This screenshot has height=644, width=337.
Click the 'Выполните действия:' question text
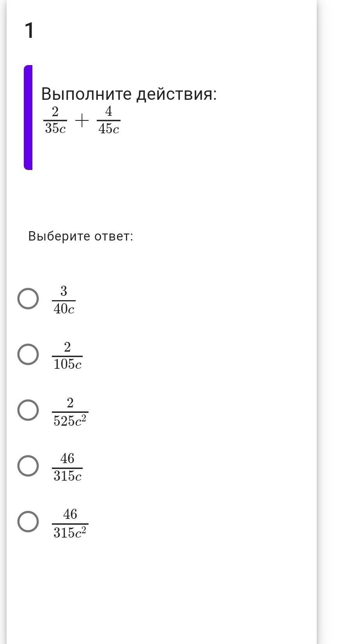(x=129, y=94)
